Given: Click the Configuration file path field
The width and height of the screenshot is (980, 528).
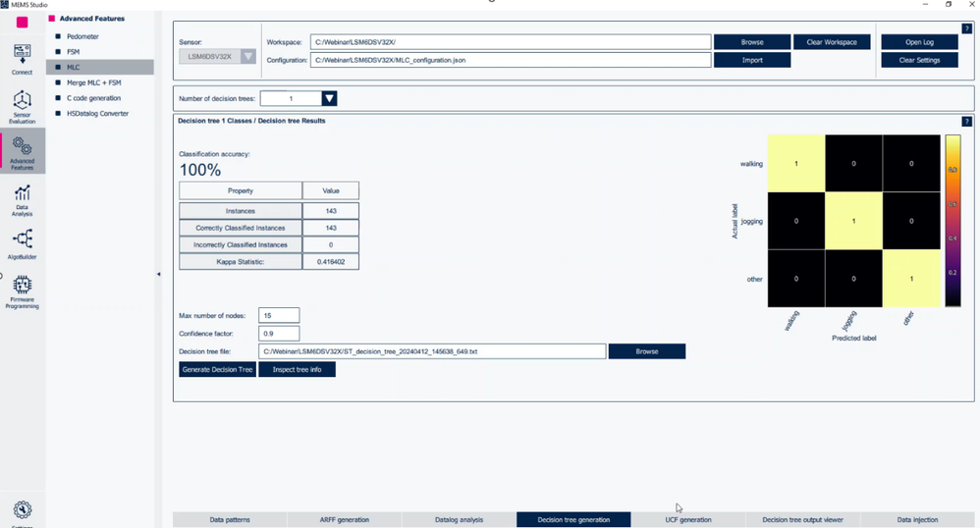Looking at the screenshot, I should pyautogui.click(x=511, y=60).
